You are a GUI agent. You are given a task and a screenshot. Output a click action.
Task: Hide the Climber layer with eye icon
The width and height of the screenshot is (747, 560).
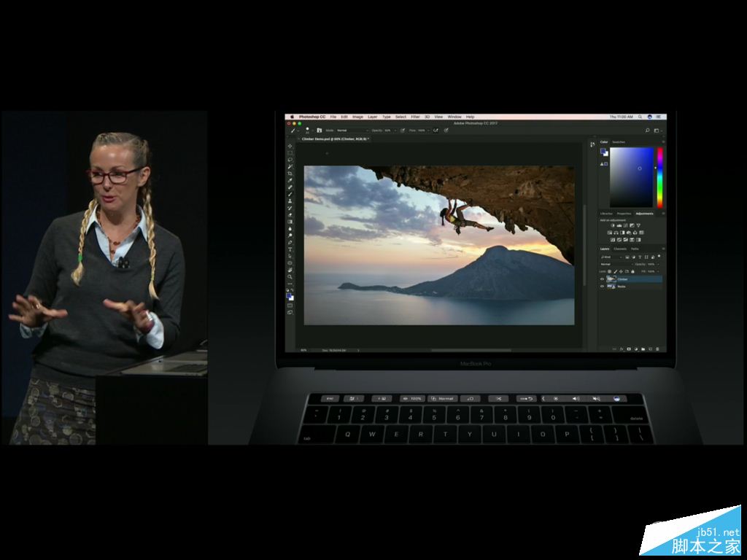coord(602,279)
